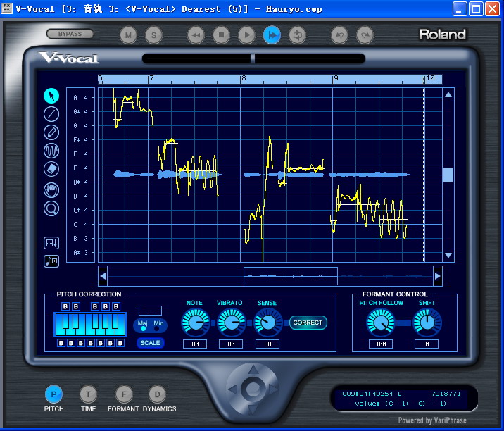Click the PITCH FOLLOW value field 100
This screenshot has width=504, height=431.
(x=381, y=344)
